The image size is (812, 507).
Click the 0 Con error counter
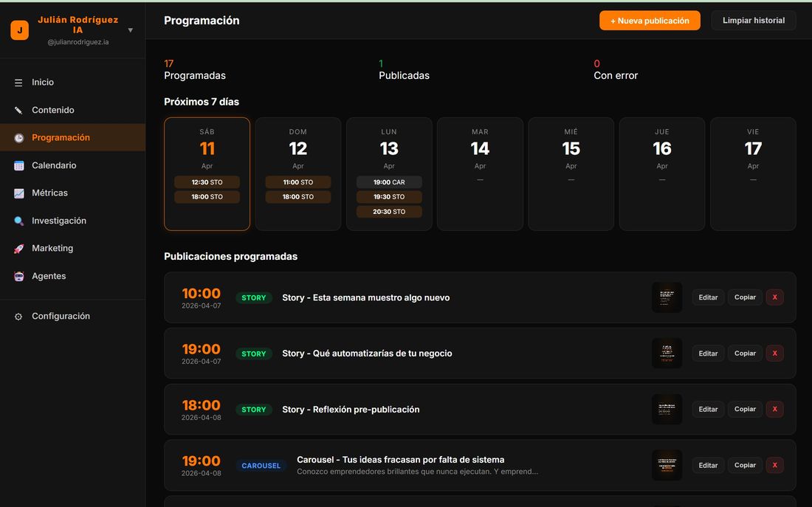pos(616,70)
